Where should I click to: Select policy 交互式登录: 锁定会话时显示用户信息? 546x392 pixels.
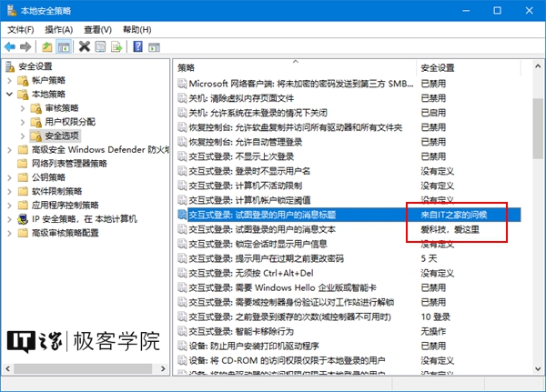[258, 244]
